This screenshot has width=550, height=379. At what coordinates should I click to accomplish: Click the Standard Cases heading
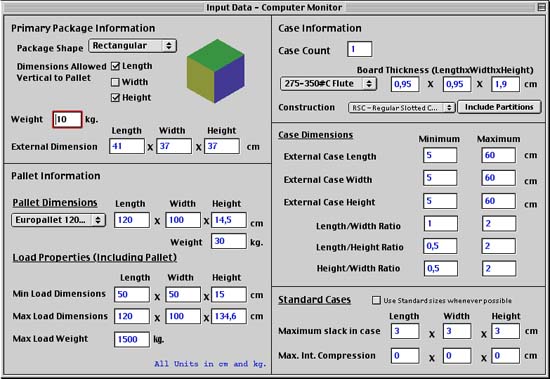point(314,300)
